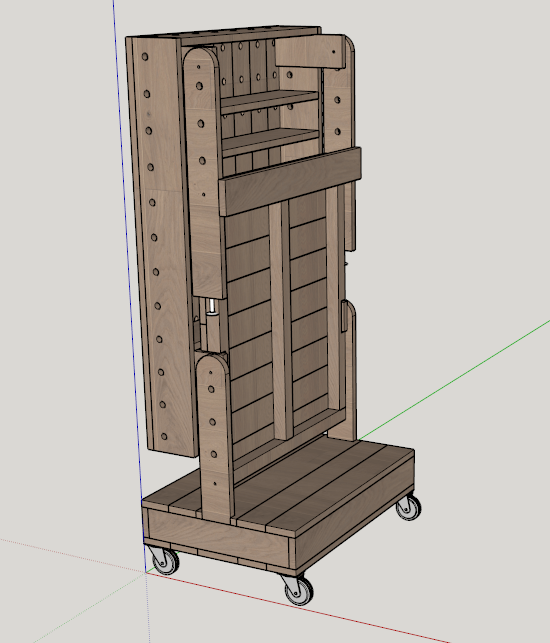This screenshot has width=550, height=643.
Task: Select the metal pivot hardware between left posts
Action: 211,326
